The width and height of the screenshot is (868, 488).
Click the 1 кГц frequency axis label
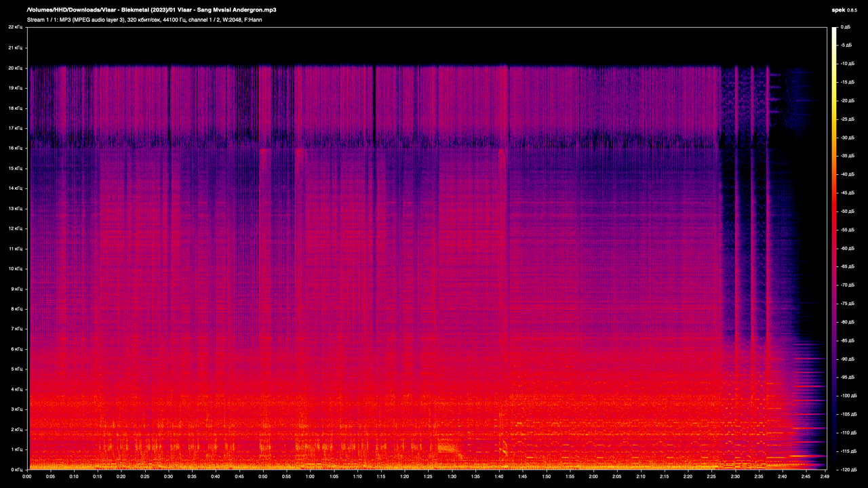pyautogui.click(x=16, y=449)
